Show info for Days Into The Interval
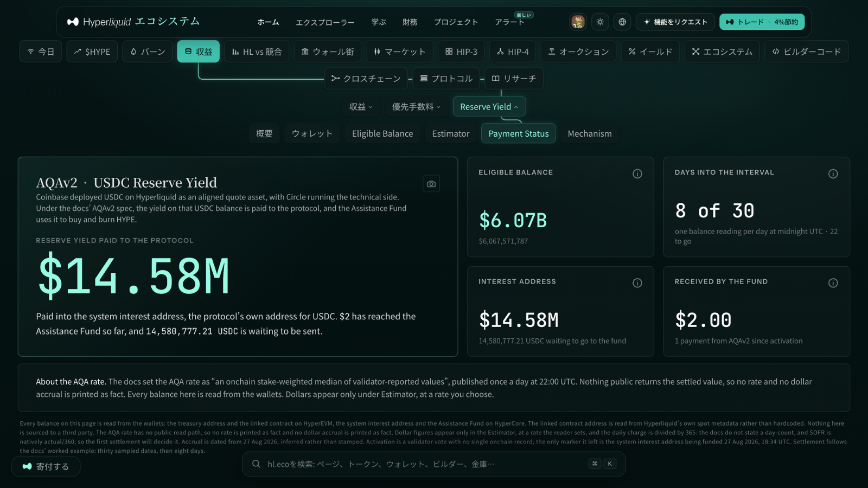The height and width of the screenshot is (488, 868). [x=833, y=174]
